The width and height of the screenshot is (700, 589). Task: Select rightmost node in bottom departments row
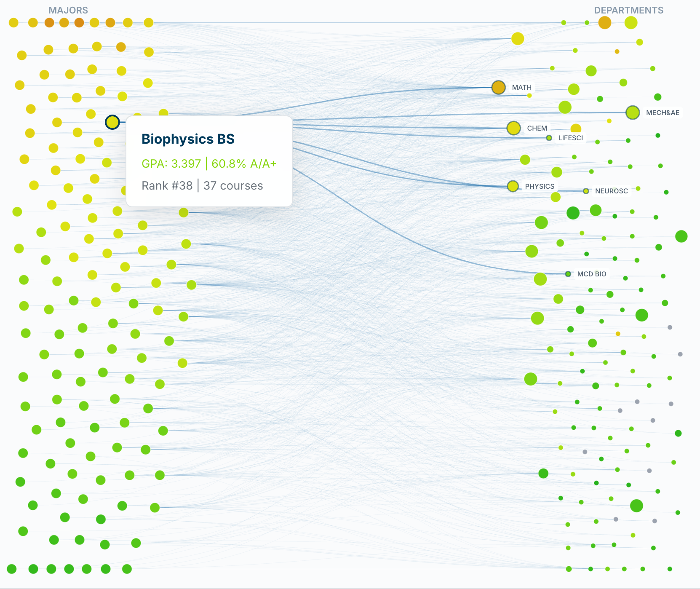670,569
